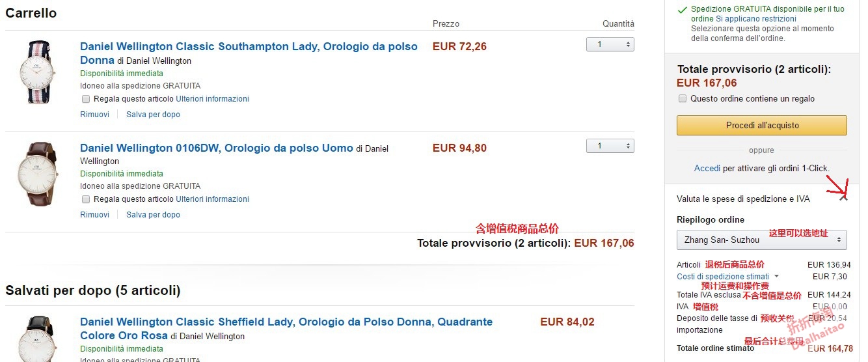This screenshot has width=868, height=362.
Task: Save the 0106DW watch for later
Action: coord(153,215)
